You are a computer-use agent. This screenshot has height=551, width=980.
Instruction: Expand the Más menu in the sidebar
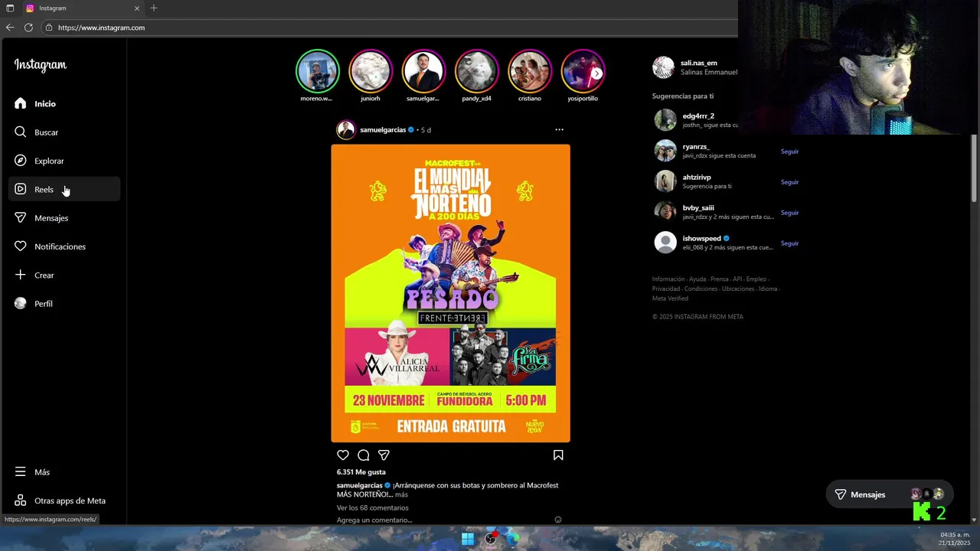click(x=64, y=472)
